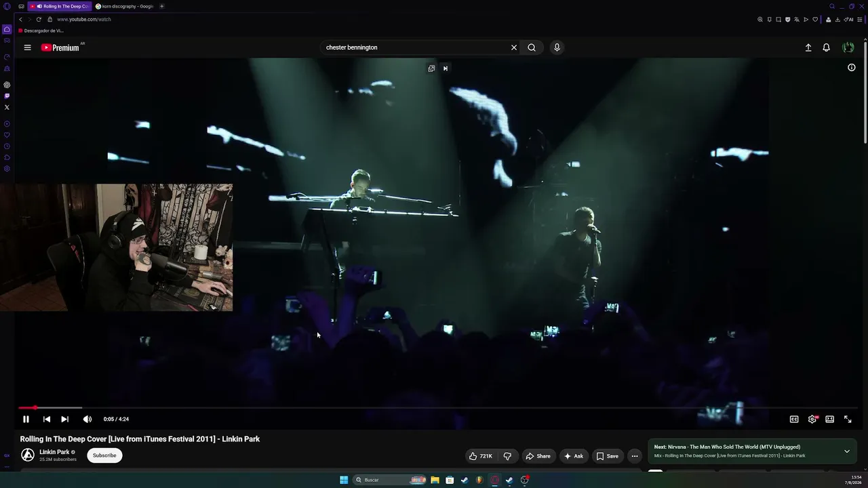This screenshot has height=488, width=868.
Task: Clear the search box text
Action: 514,47
